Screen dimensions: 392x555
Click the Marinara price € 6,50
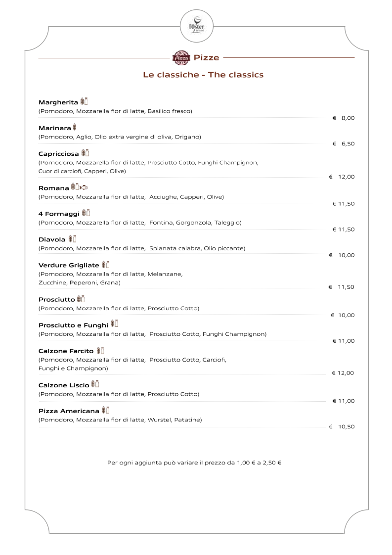pyautogui.click(x=343, y=144)
